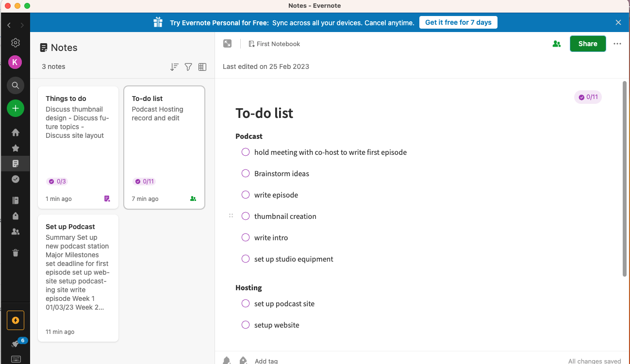The height and width of the screenshot is (364, 630).
Task: Check off write episode task
Action: click(x=246, y=195)
